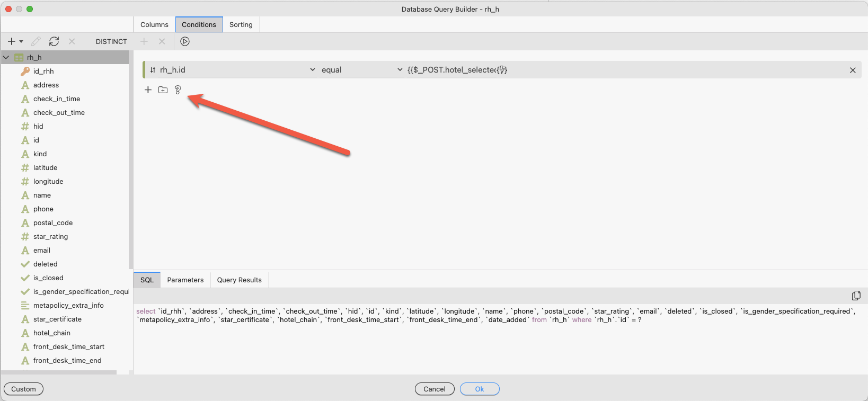Open the equal operator dropdown
This screenshot has height=401, width=868.
pos(400,70)
